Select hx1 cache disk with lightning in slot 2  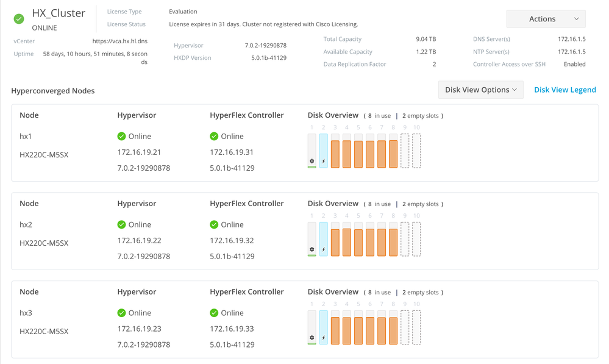click(324, 151)
